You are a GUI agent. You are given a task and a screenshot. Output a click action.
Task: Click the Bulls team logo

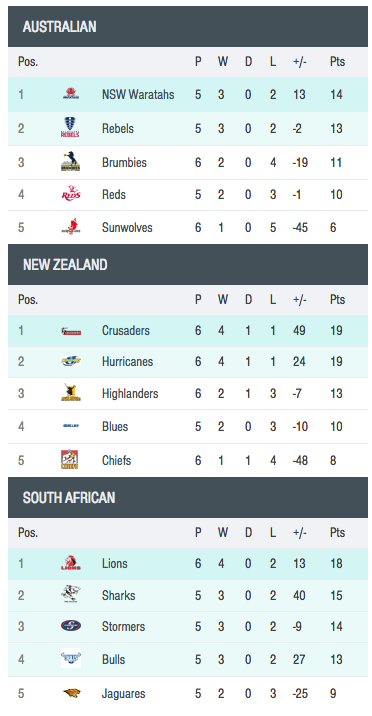[71, 658]
